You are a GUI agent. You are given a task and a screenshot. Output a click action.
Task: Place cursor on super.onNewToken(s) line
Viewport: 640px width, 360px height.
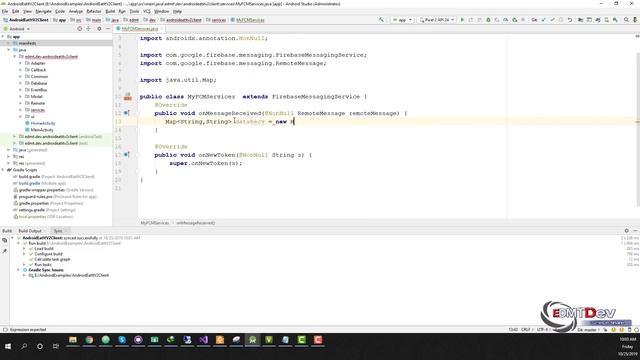tap(206, 163)
